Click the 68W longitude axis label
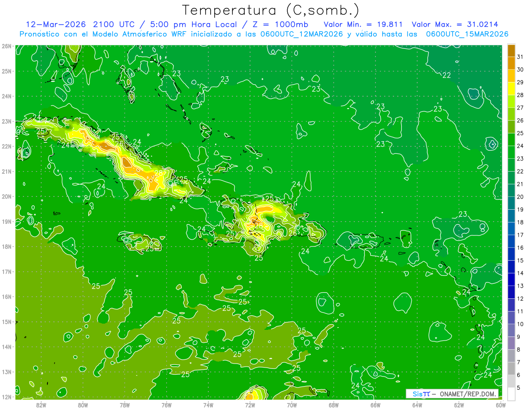 (x=334, y=404)
